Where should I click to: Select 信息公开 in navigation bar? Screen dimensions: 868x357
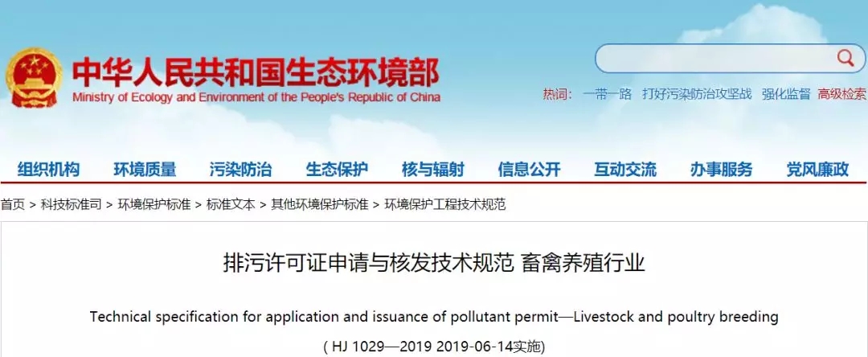click(x=529, y=170)
